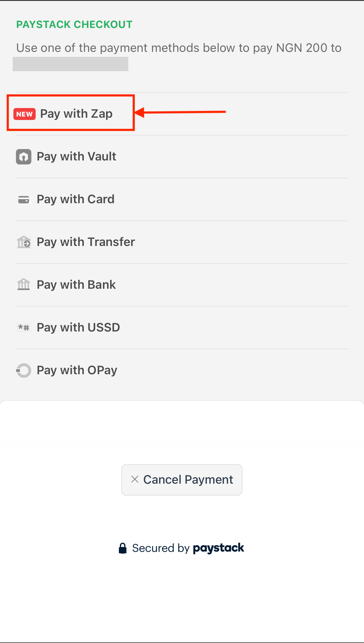Click the Vault logo icon
The image size is (364, 643).
pos(24,157)
